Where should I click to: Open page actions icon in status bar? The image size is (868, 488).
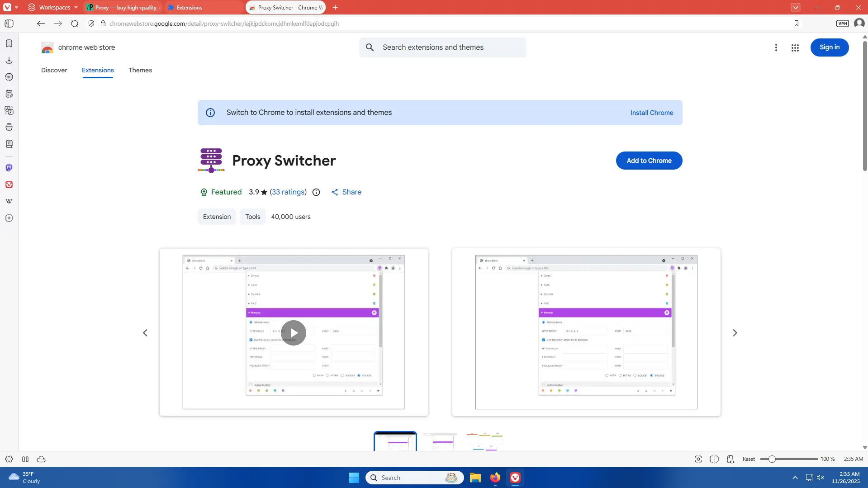[x=730, y=459]
